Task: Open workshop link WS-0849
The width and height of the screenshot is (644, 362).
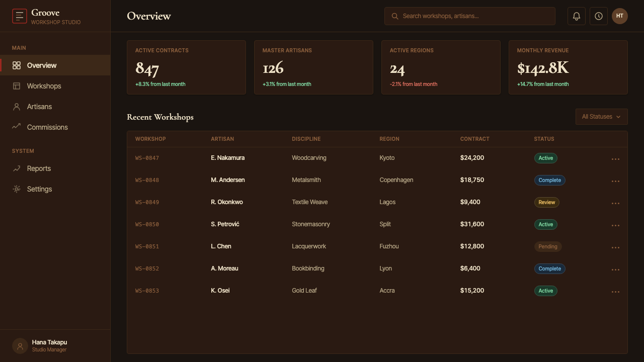Action: (147, 202)
